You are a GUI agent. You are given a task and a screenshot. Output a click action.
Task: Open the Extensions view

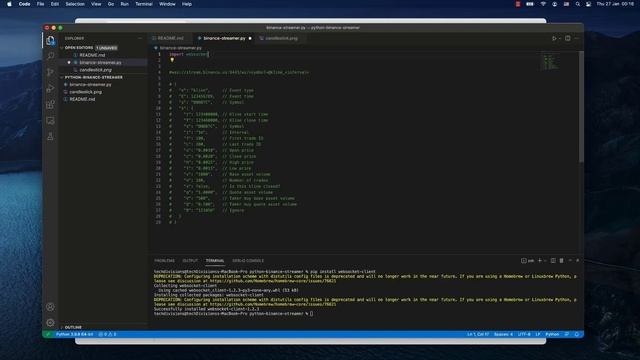tap(50, 104)
